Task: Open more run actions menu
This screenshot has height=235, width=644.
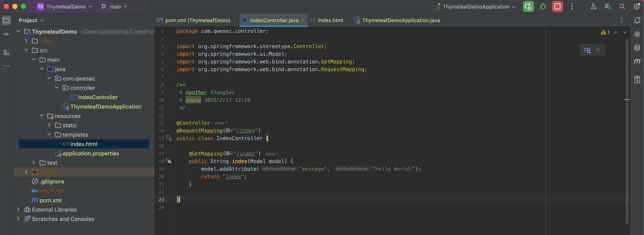Action: [572, 7]
